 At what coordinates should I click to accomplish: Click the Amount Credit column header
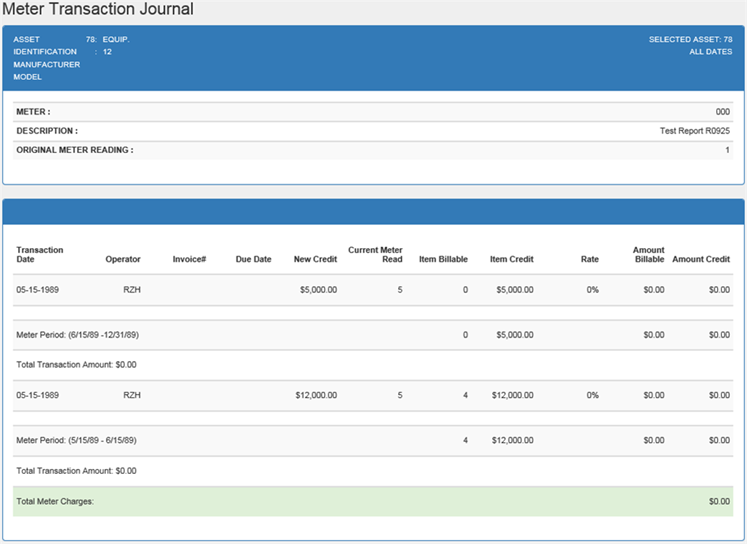pyautogui.click(x=701, y=259)
